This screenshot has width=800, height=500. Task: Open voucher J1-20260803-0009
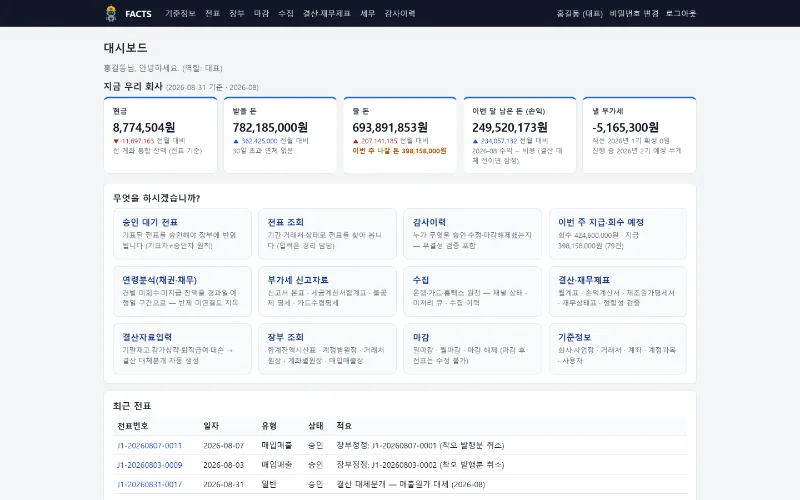pos(149,465)
